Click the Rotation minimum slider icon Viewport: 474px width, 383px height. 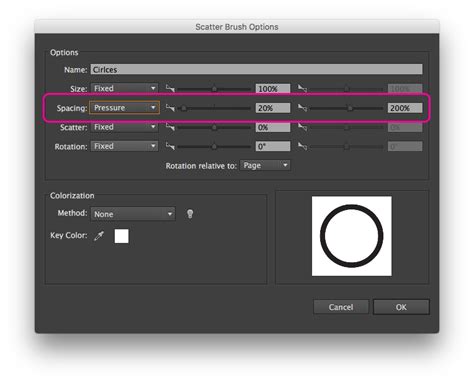coord(170,146)
